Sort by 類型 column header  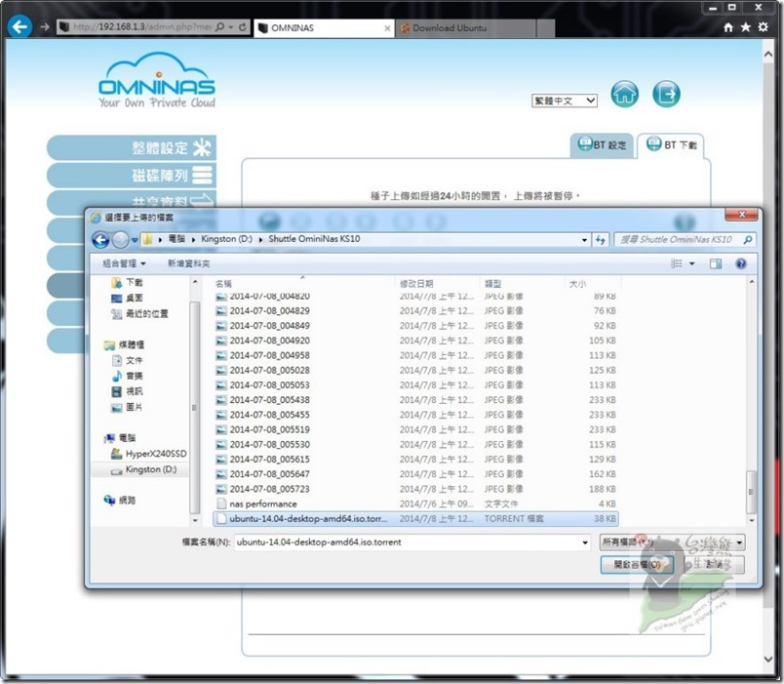[522, 284]
